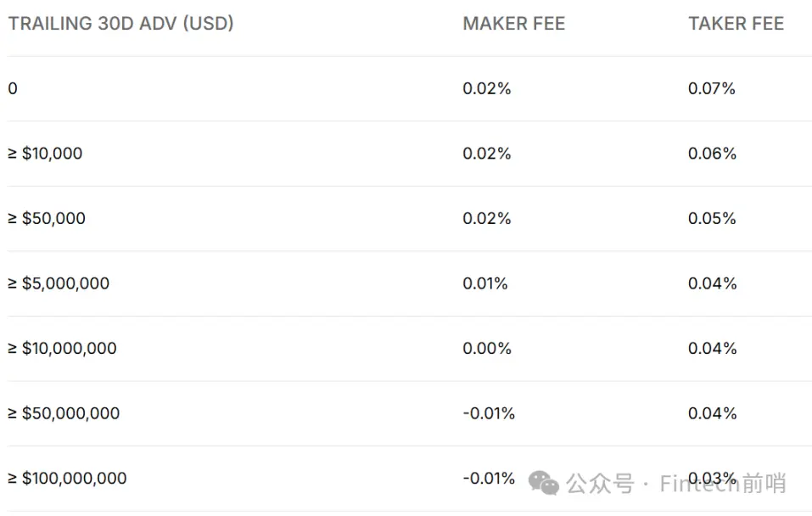Screen dimensions: 812x516
Task: Click the TRAILING 30D ADV (USD) column header
Action: [121, 24]
